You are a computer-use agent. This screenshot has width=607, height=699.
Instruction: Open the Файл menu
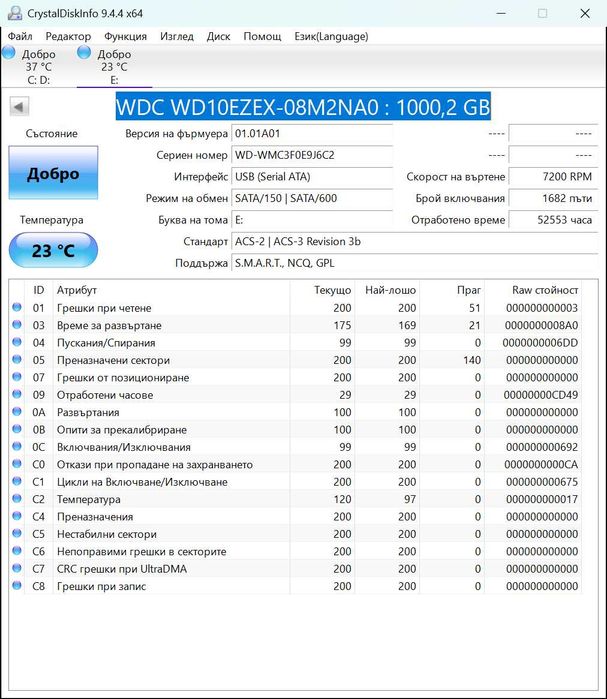[x=20, y=36]
